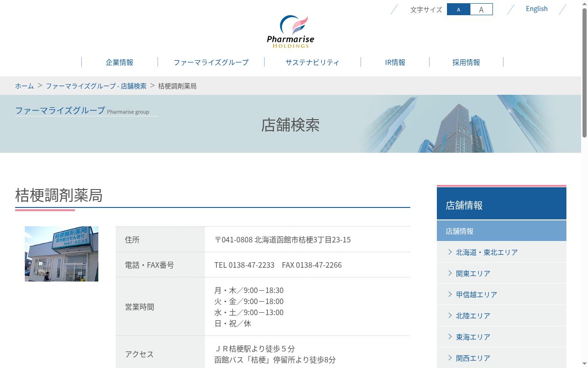The width and height of the screenshot is (588, 368).
Task: Open the サステナビリティ menu
Action: coord(312,62)
